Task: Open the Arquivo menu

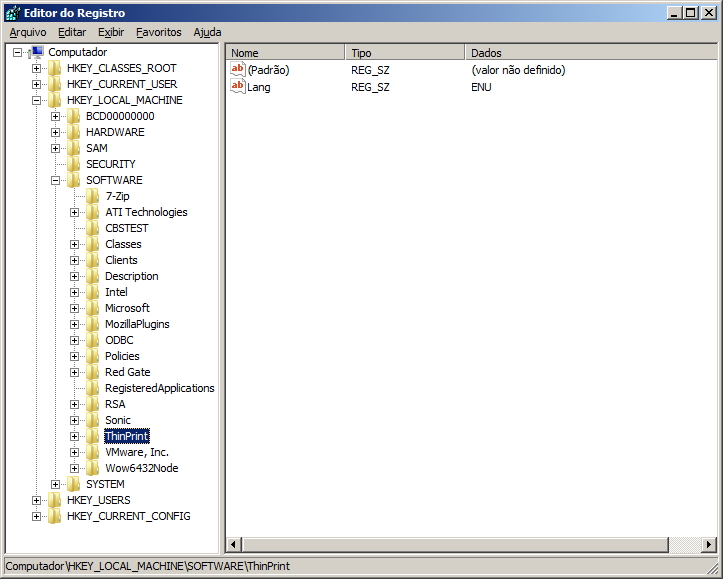Action: pos(28,32)
